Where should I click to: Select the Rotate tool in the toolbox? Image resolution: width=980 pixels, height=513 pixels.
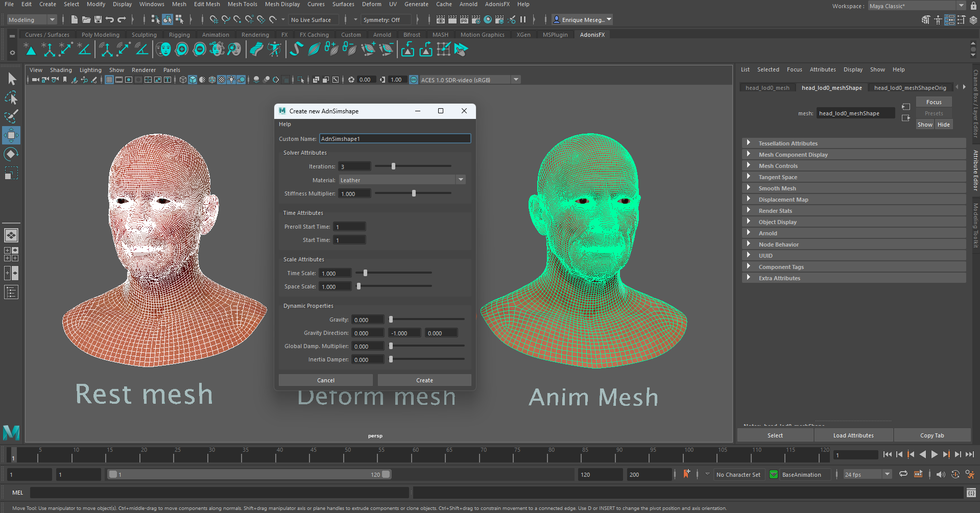(11, 154)
